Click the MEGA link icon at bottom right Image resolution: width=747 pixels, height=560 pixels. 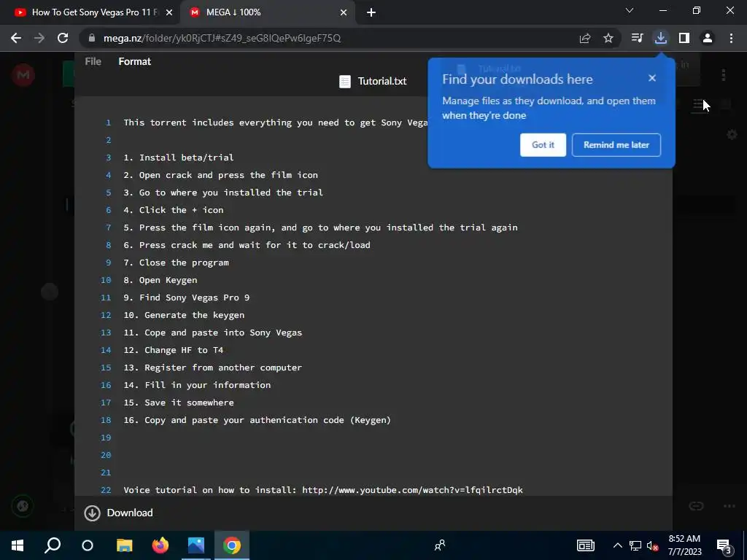tap(696, 506)
